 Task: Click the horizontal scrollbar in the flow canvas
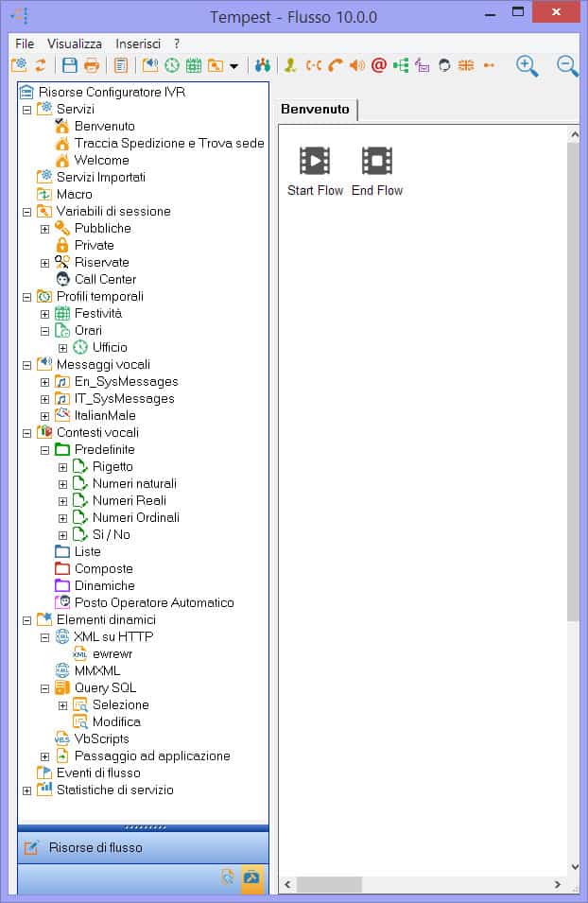coord(425,885)
